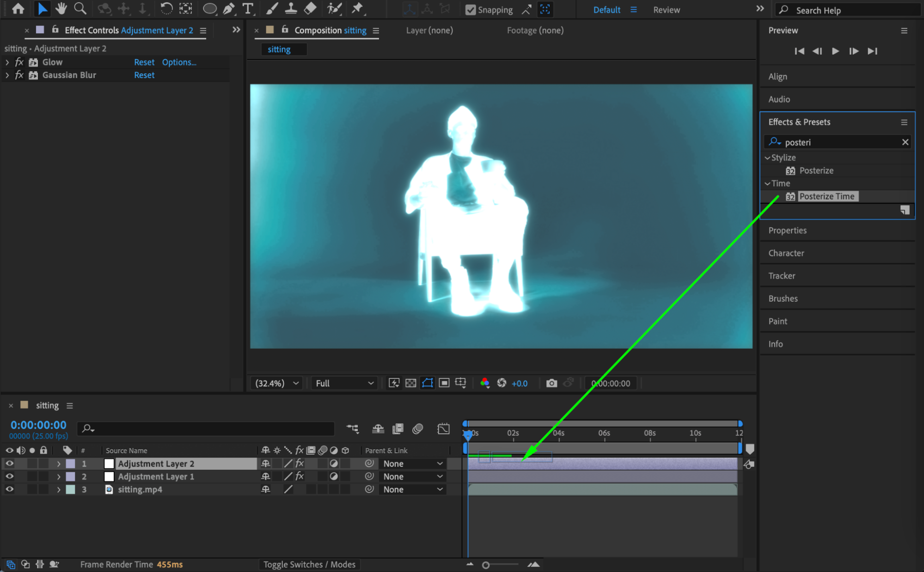Uncheck the Snapping checkbox

pos(470,10)
